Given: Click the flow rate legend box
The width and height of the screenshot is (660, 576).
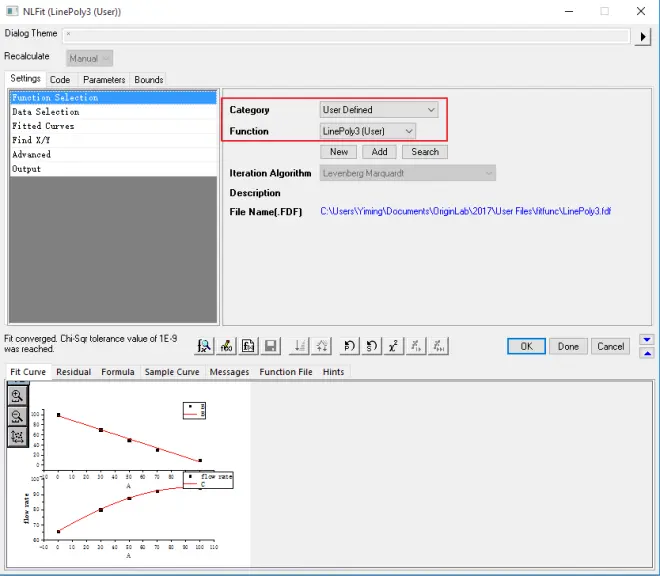Looking at the screenshot, I should [208, 480].
